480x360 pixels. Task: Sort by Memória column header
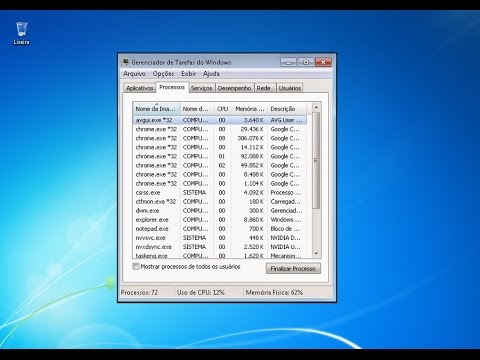coord(250,109)
